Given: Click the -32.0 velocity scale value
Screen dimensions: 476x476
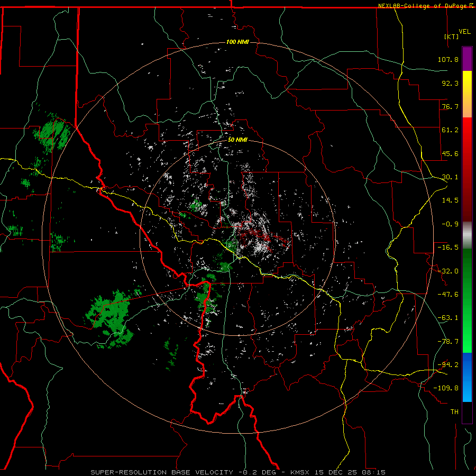Looking at the screenshot, I should [448, 271].
